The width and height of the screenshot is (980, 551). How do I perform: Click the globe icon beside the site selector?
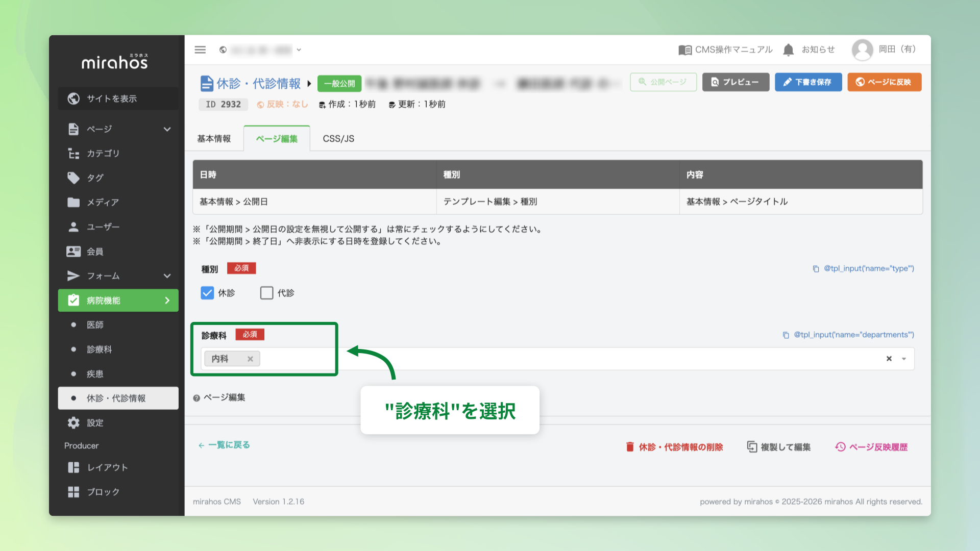point(223,50)
